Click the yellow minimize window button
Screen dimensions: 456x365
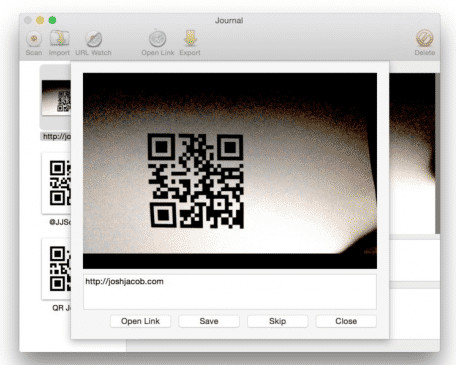40,20
